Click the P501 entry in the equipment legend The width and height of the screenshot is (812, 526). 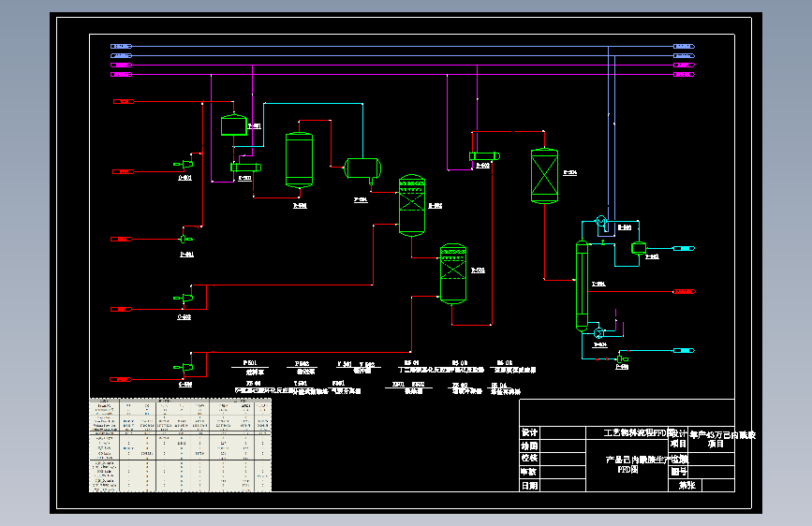coord(250,363)
